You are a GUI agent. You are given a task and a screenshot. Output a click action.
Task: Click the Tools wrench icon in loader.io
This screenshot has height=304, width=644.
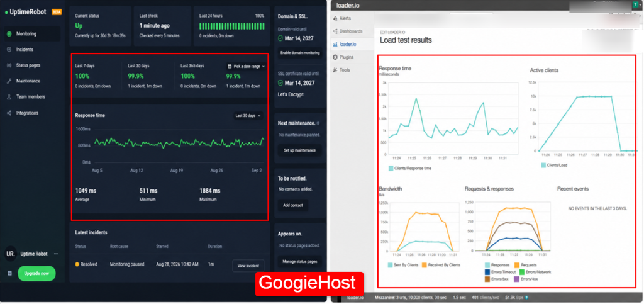(x=336, y=70)
